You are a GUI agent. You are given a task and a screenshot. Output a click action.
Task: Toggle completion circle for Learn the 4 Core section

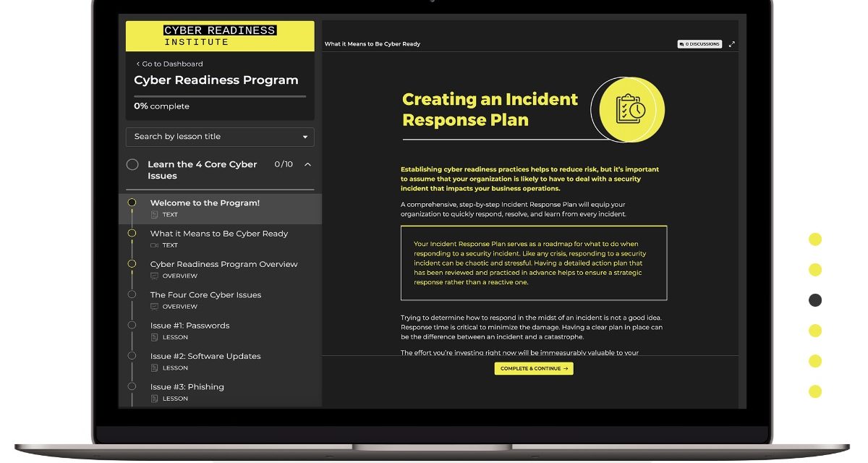(132, 164)
